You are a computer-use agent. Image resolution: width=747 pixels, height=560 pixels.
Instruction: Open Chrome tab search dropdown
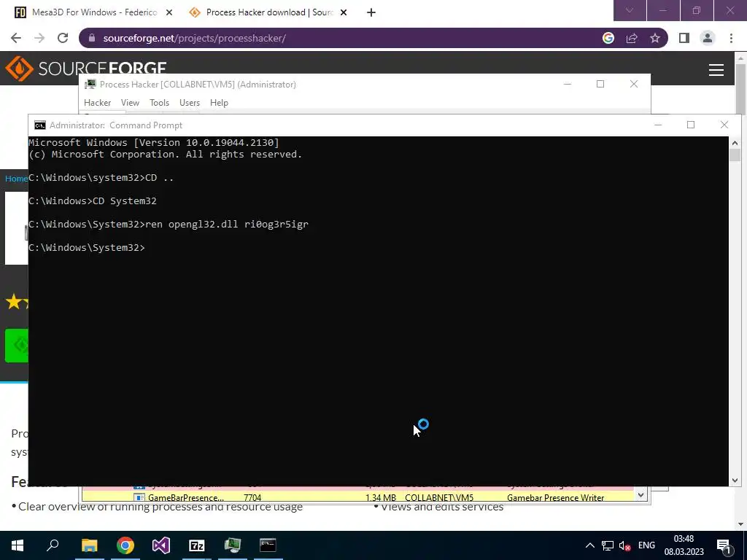630,10
